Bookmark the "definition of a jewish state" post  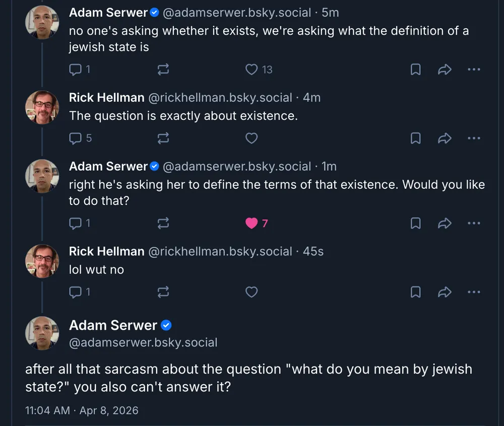[416, 69]
